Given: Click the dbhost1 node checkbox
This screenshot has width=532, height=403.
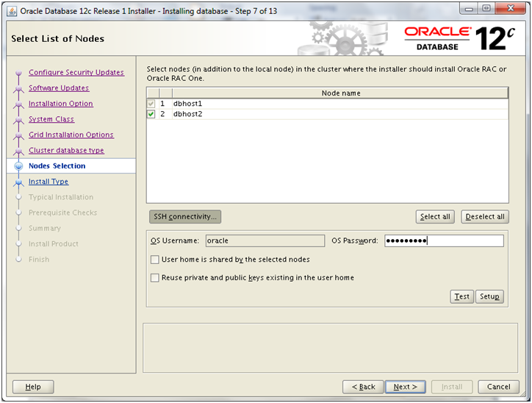Looking at the screenshot, I should [x=151, y=104].
